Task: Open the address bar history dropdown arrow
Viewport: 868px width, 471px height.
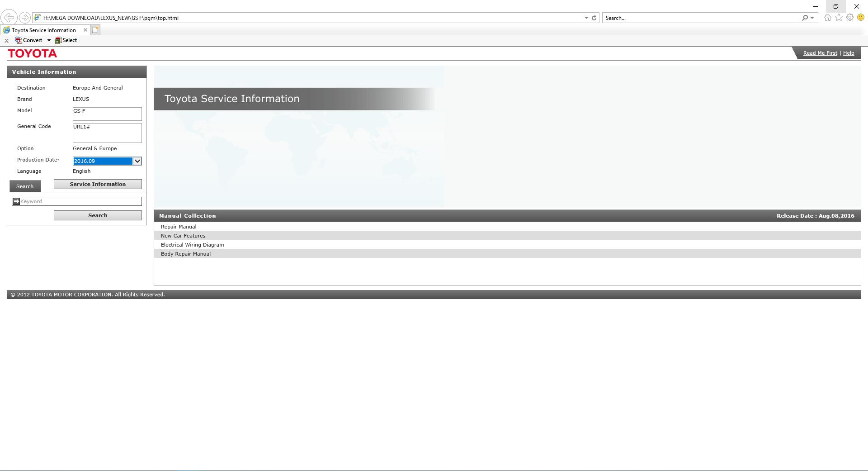Action: pyautogui.click(x=586, y=18)
